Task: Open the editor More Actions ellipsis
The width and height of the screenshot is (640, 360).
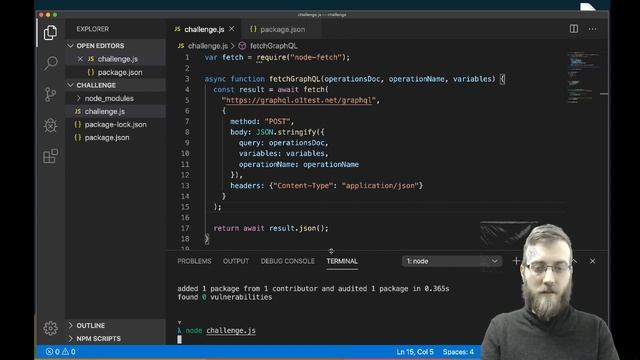Action: 592,29
